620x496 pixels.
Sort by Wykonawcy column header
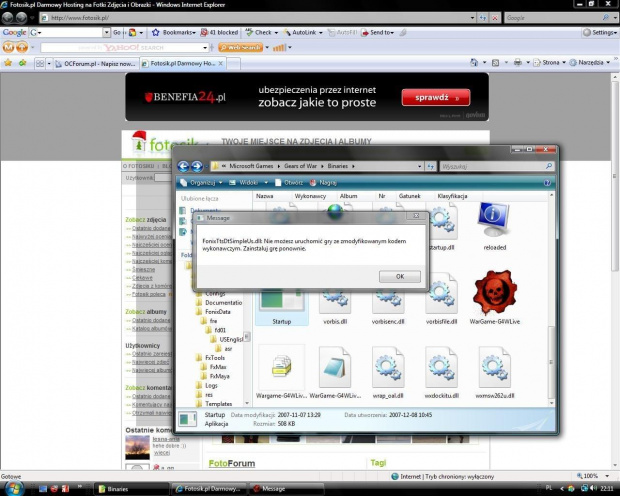tap(310, 196)
